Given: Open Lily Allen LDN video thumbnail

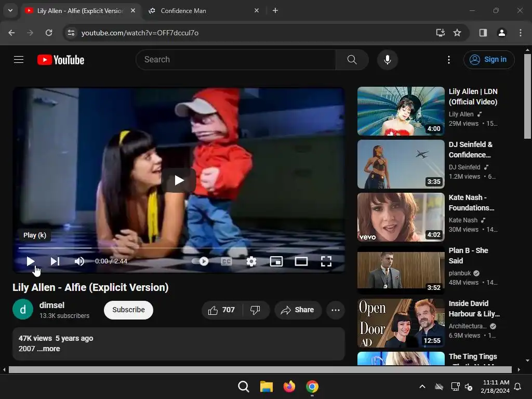Looking at the screenshot, I should tap(401, 111).
